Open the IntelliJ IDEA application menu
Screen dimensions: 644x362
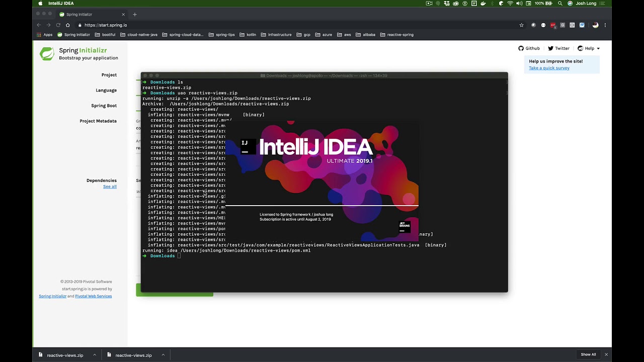(61, 4)
